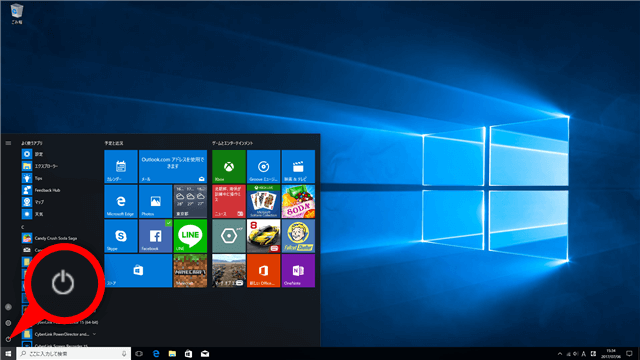Open the volume control in system tray
The width and height of the screenshot is (640, 360).
click(x=576, y=354)
